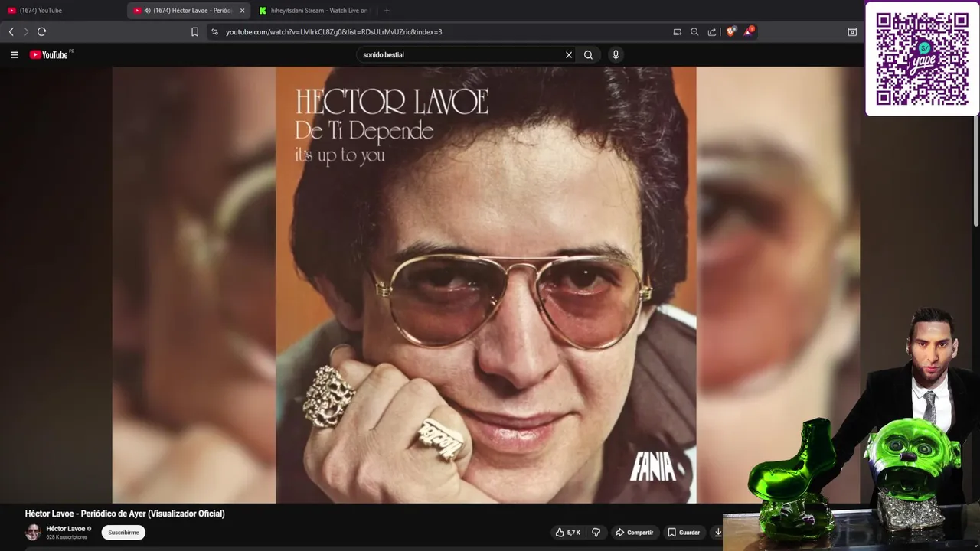Click the Compartir share button
Screen dimensions: 980x551
point(634,532)
